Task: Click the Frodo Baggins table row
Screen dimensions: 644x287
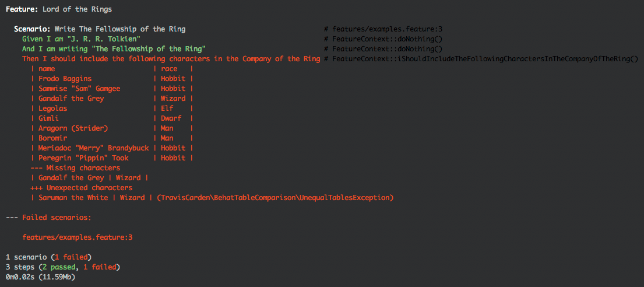Action: click(112, 79)
